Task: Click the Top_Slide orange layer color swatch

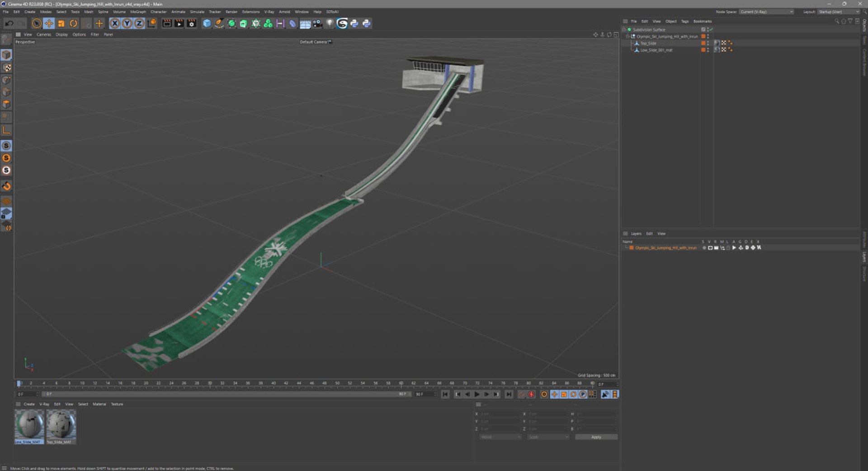Action: point(703,43)
